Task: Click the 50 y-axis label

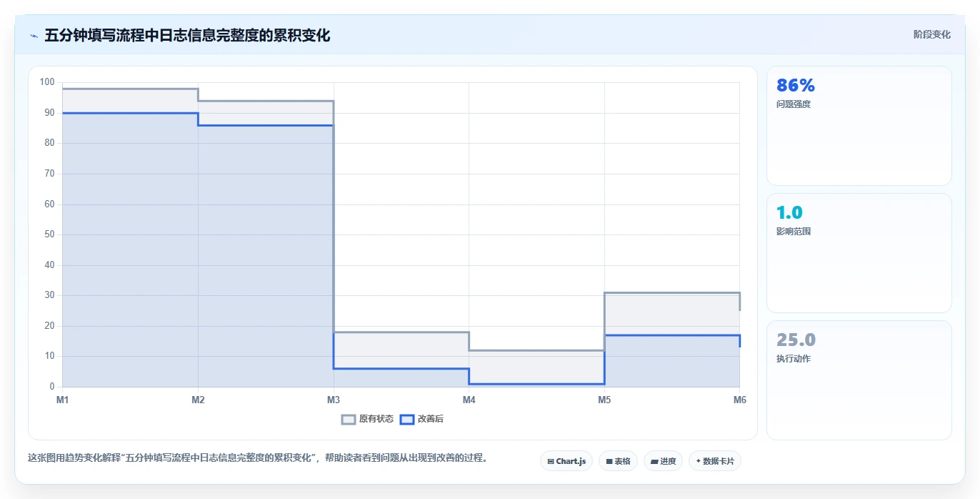Action: click(x=49, y=234)
